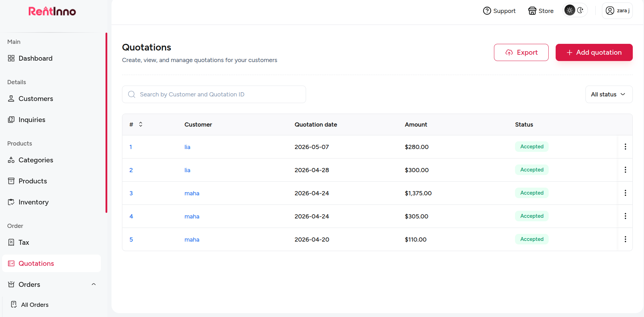This screenshot has height=317, width=644.
Task: Click the Dashboard grid icon
Action: (x=11, y=58)
